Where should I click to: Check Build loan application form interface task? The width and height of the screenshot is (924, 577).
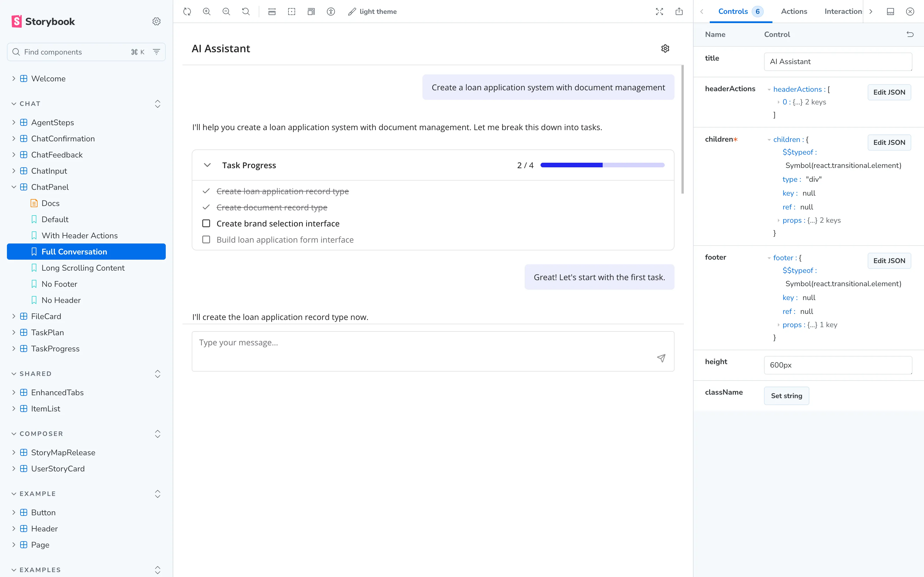206,240
